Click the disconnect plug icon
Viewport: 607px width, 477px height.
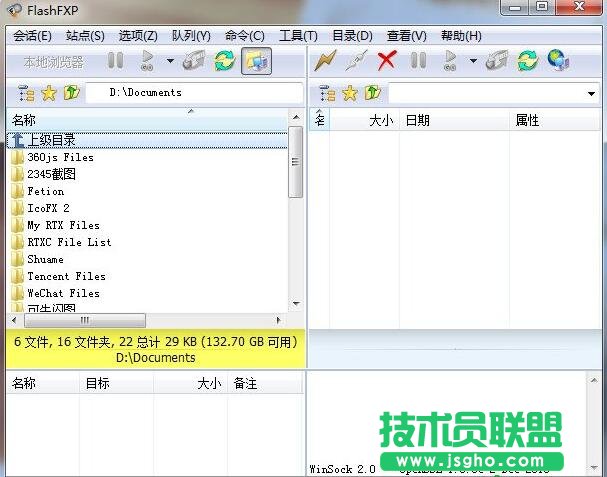coord(357,61)
